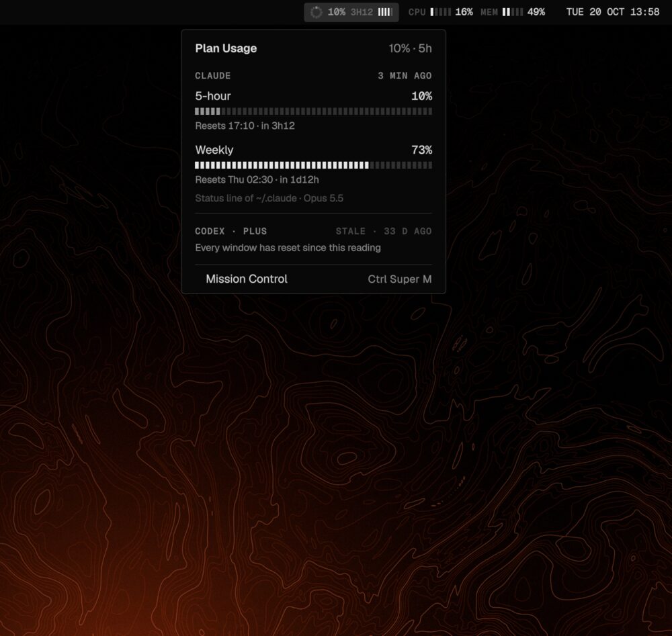Click the Weekly label

[214, 150]
